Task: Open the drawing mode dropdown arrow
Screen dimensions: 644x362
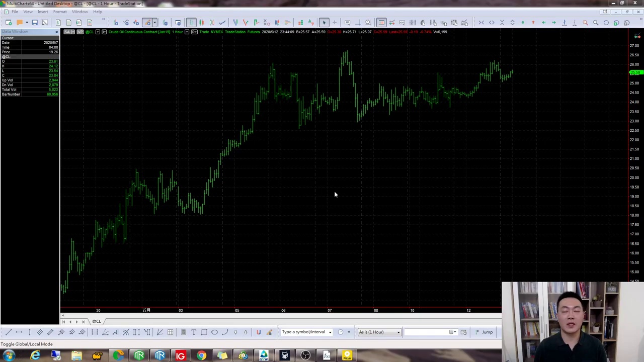Action: [154, 23]
